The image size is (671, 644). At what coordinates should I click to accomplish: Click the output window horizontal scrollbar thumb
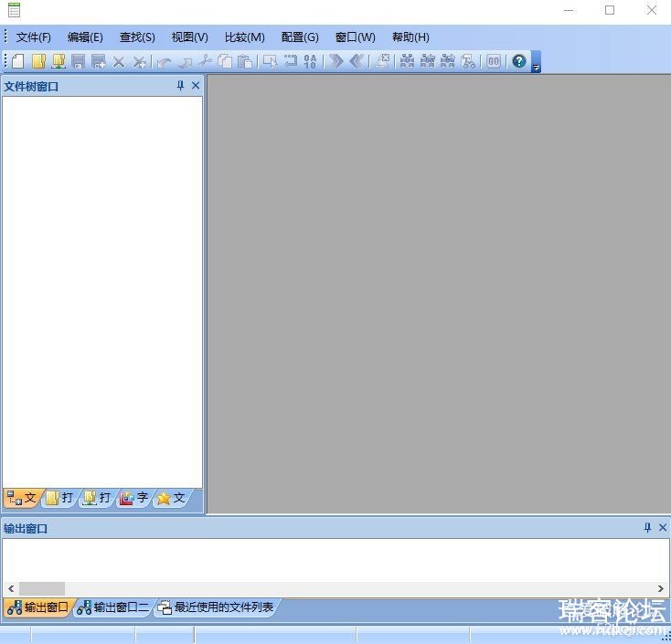click(x=42, y=589)
